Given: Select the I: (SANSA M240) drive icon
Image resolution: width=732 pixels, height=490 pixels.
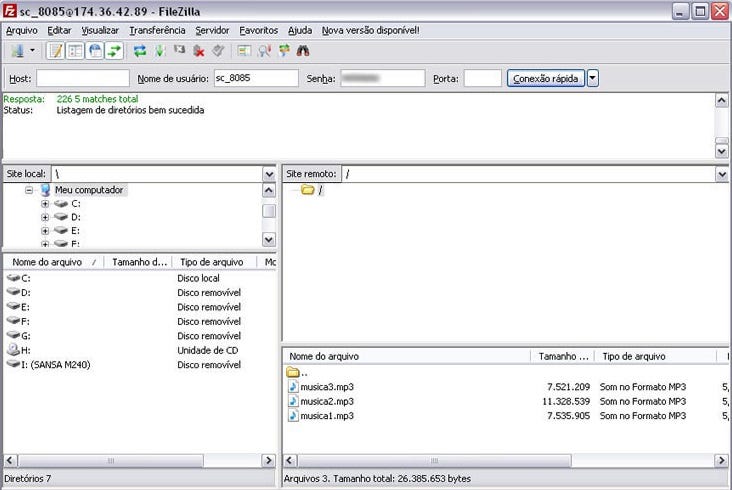Looking at the screenshot, I should click(13, 364).
